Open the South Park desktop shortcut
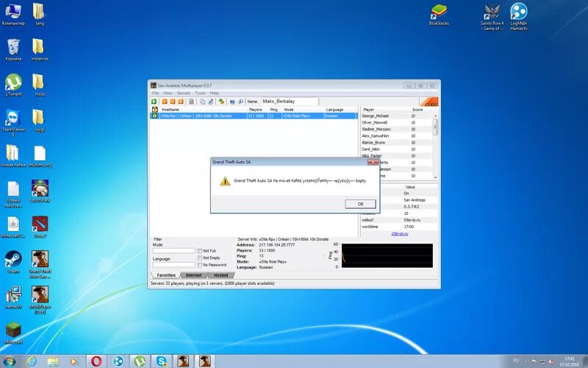Screen dimensions: 588x368 (x=40, y=191)
